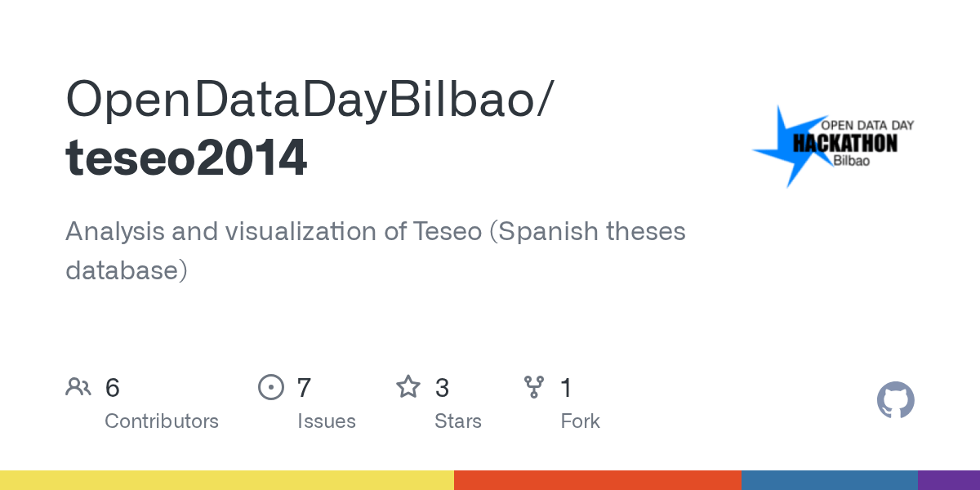Click the orange-red language bar segment
The width and height of the screenshot is (980, 490).
598,480
